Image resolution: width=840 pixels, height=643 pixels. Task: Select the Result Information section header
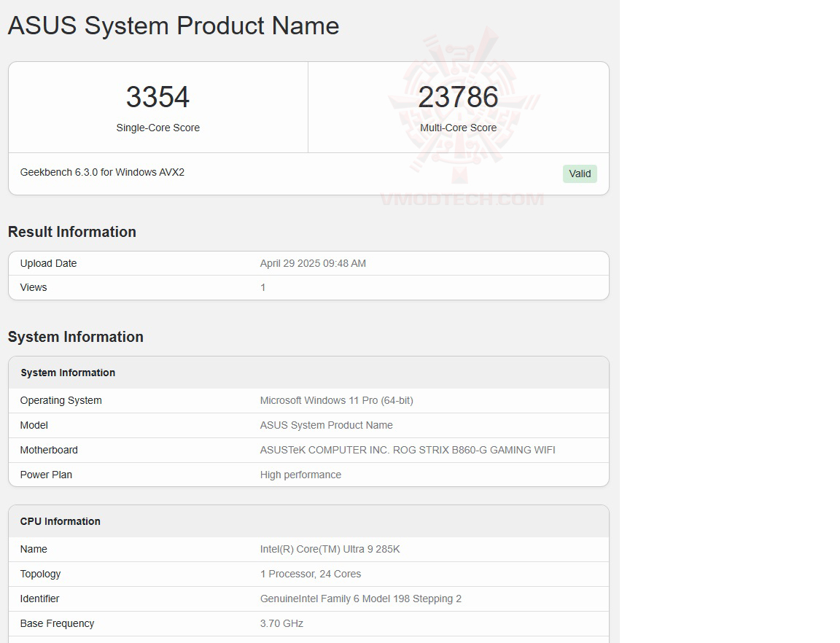click(x=71, y=232)
